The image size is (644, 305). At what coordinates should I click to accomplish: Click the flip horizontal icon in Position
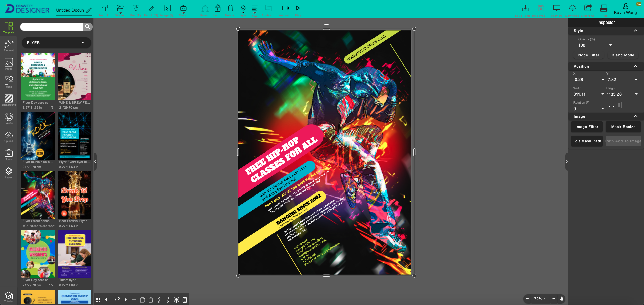(621, 105)
